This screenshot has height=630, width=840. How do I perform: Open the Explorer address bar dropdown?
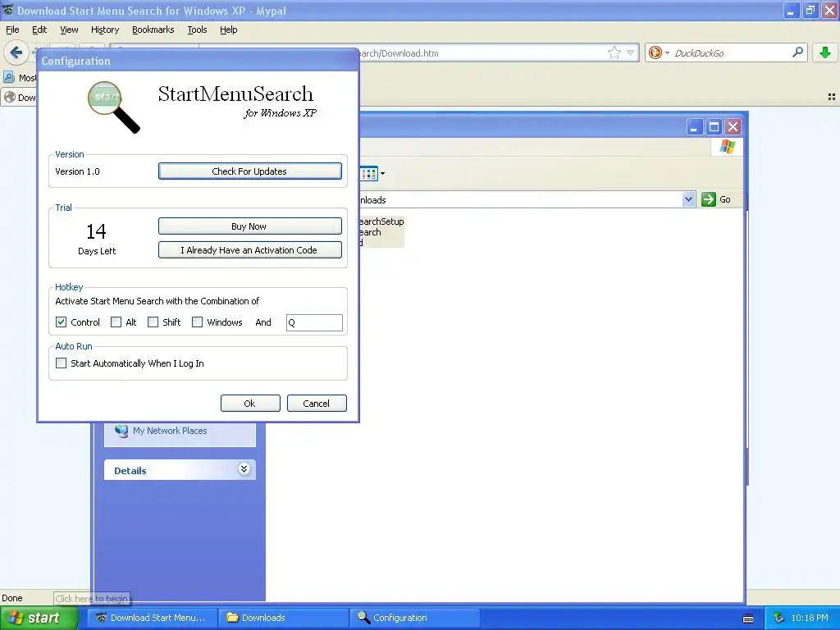[688, 199]
